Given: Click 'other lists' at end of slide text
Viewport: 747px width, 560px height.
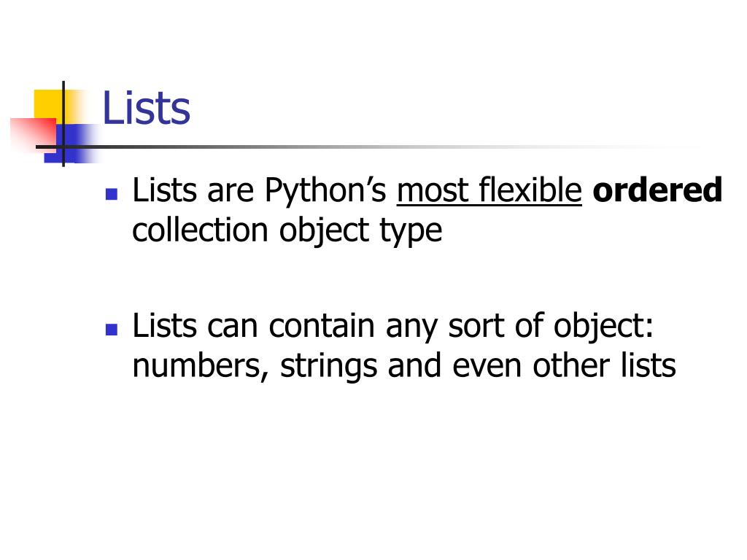Looking at the screenshot, I should tap(604, 365).
